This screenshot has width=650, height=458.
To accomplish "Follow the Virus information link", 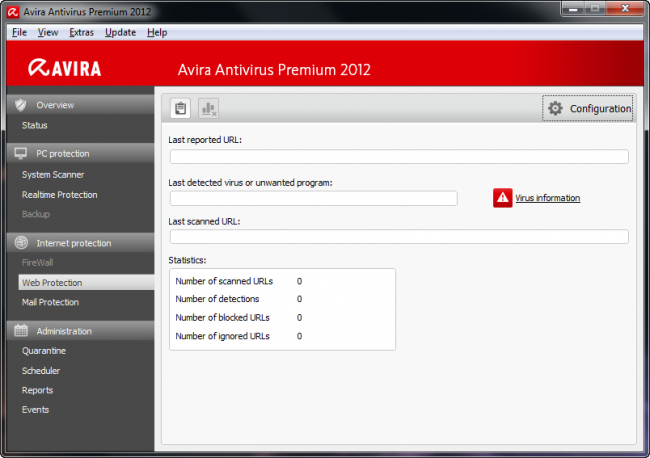I will (548, 198).
